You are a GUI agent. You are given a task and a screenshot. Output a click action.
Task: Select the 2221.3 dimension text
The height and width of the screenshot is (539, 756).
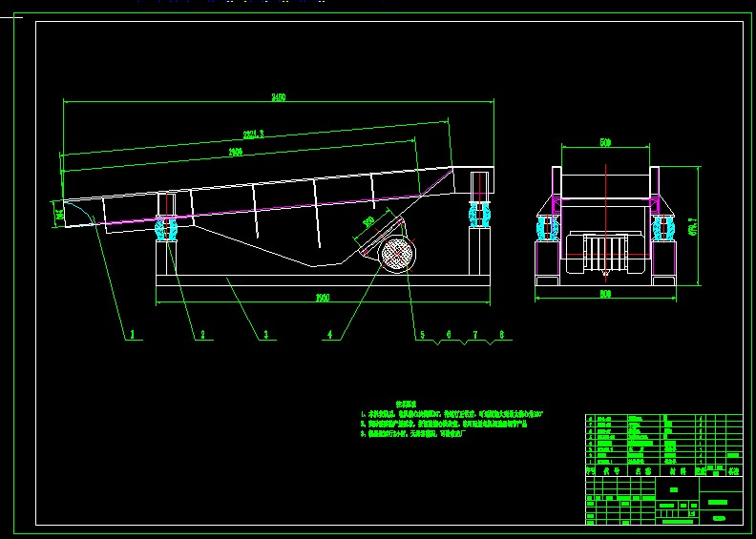[254, 134]
